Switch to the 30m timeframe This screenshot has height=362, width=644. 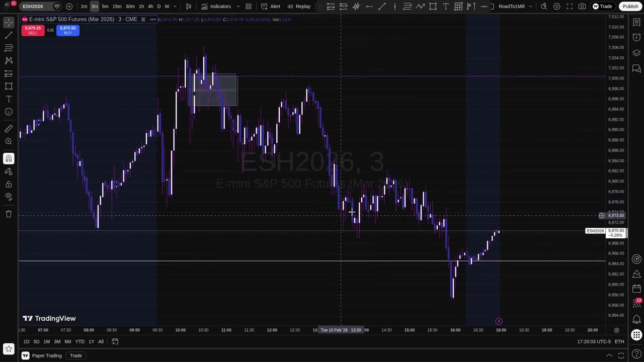pyautogui.click(x=130, y=7)
